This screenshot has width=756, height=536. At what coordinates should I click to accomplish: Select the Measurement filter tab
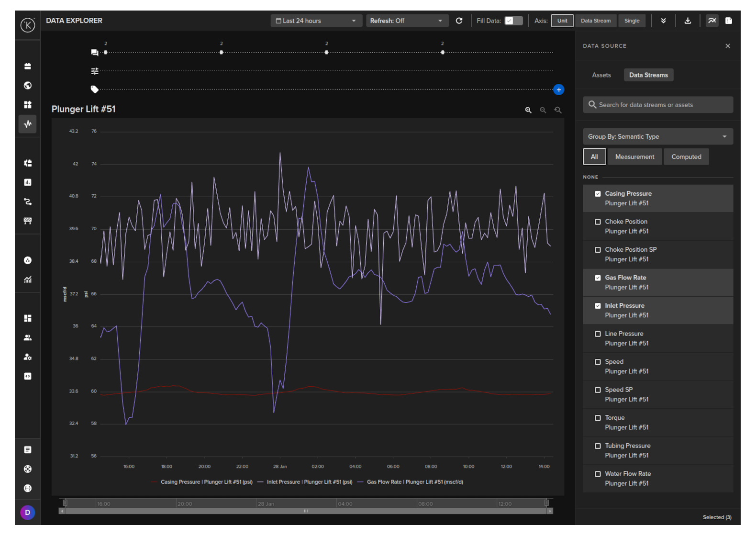(634, 156)
